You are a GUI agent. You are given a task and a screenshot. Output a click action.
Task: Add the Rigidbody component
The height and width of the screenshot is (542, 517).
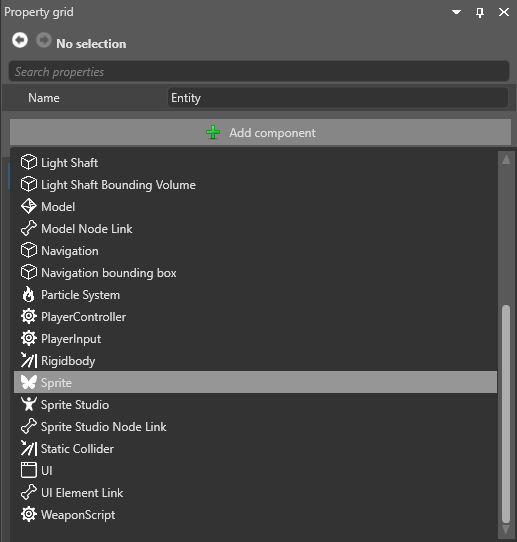(x=255, y=361)
